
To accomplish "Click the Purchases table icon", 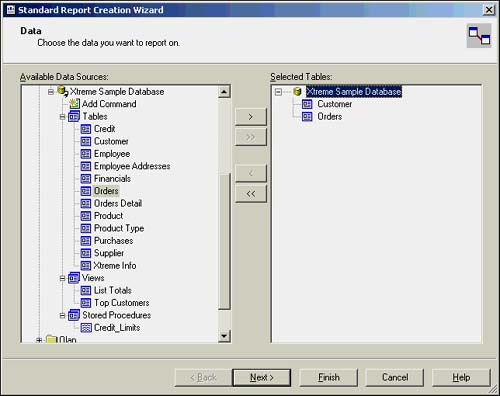I will tap(86, 241).
